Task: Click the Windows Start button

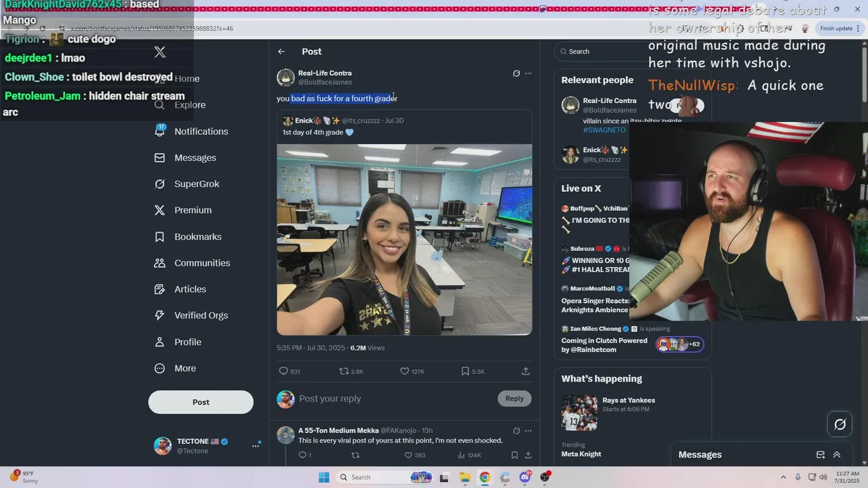Action: point(324,477)
